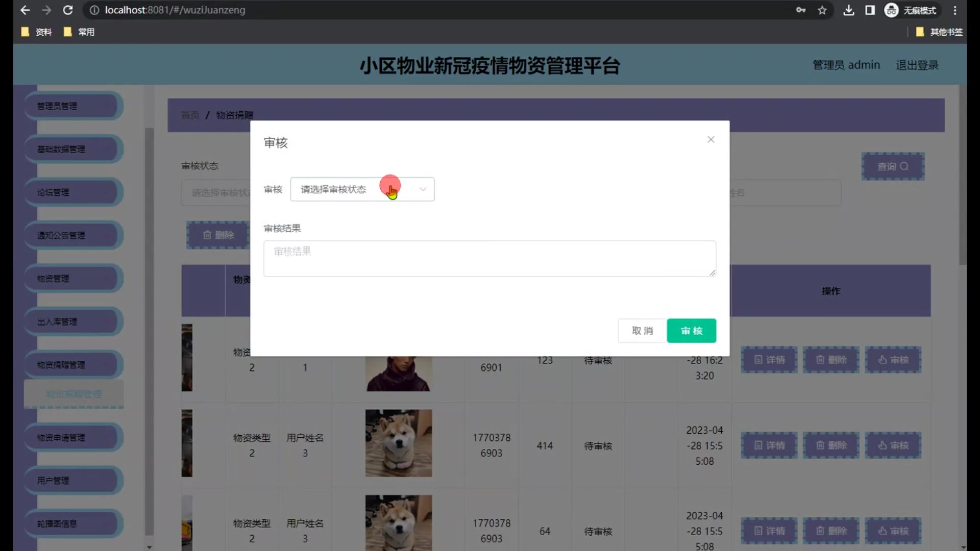Open the browser downloads icon
This screenshot has height=551, width=980.
tap(848, 10)
